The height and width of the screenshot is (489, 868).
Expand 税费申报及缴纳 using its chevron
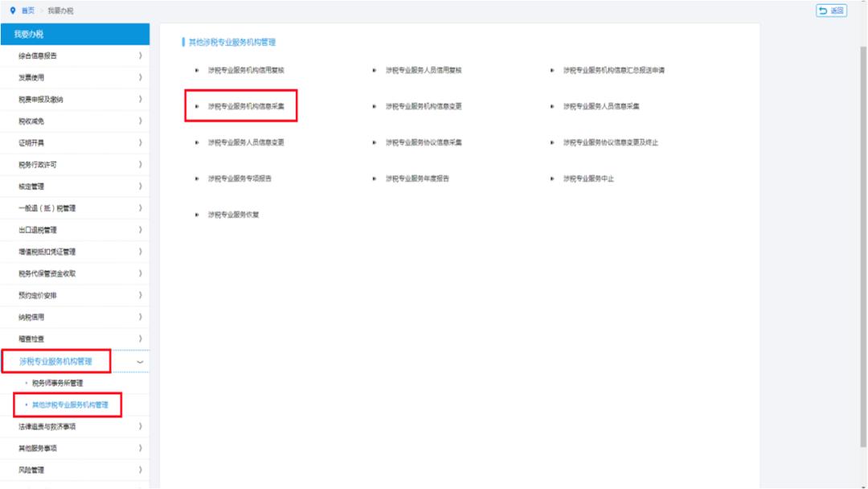tap(140, 99)
